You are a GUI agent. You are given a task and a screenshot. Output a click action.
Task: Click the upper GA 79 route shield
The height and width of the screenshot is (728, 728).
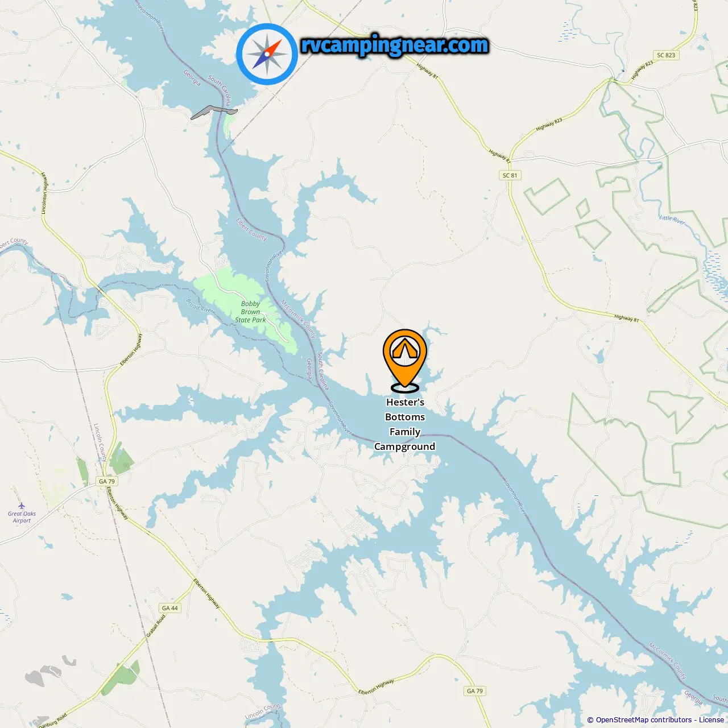107,481
